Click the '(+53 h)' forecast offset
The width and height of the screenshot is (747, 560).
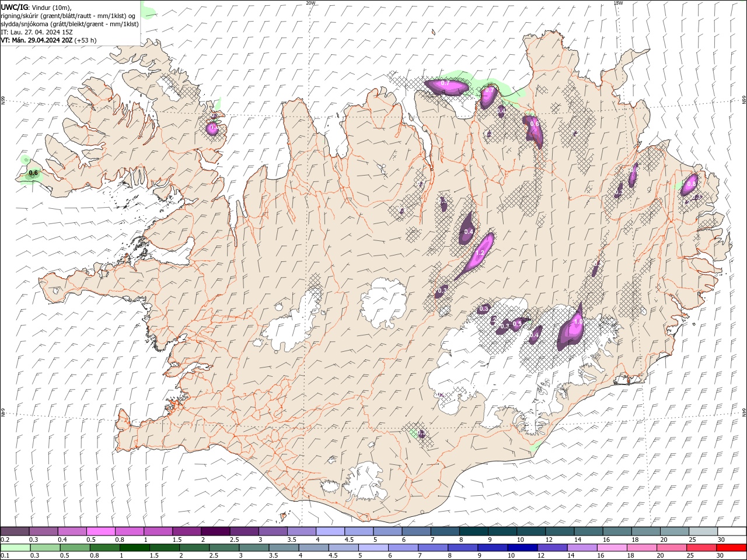coord(86,40)
